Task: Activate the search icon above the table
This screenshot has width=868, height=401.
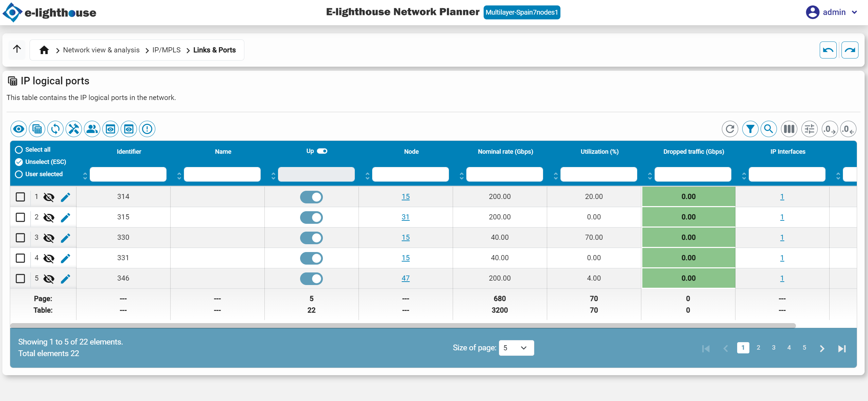Action: 769,129
